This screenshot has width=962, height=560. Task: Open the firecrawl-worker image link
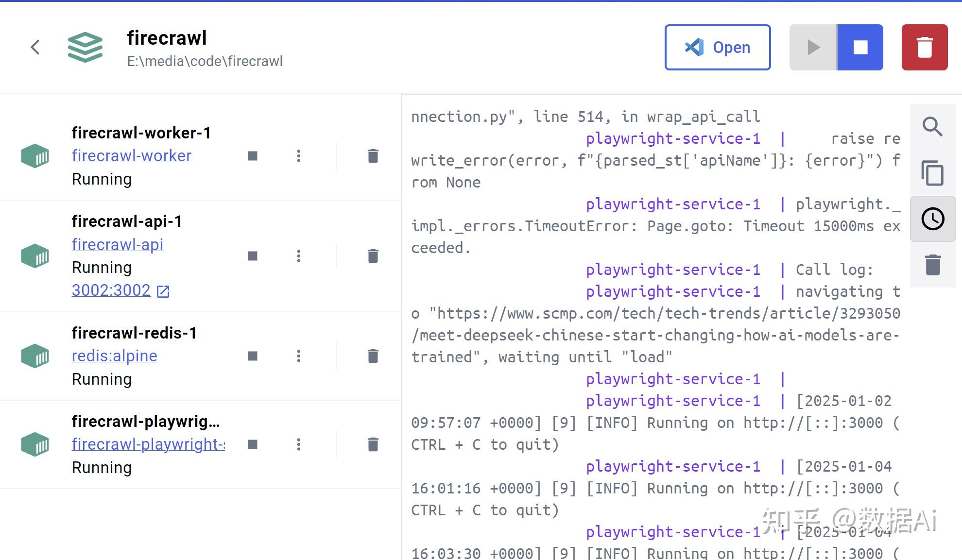(131, 156)
